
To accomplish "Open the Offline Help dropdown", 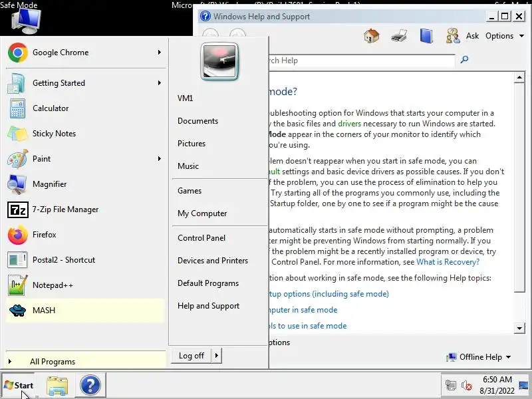I will click(x=479, y=357).
